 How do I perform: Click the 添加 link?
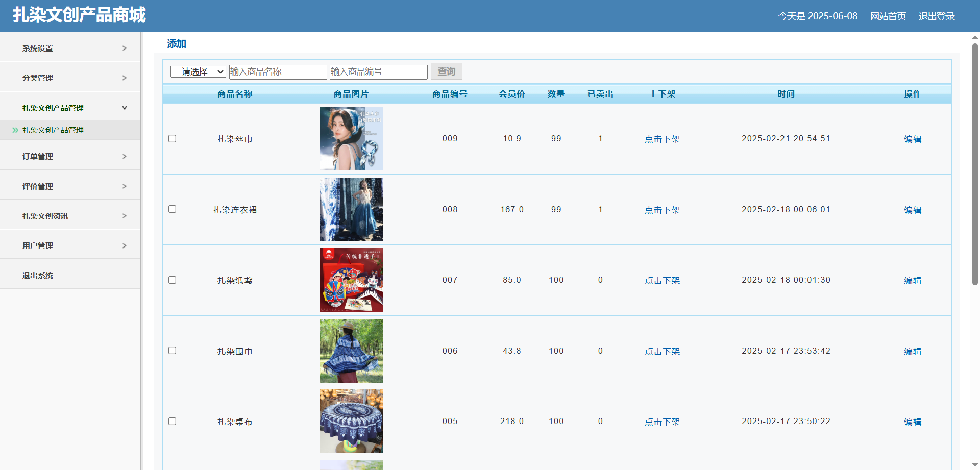[x=177, y=44]
